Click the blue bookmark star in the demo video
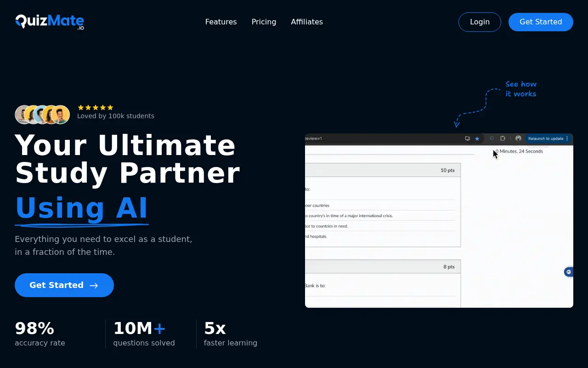Viewport: 588px width, 368px height. click(x=477, y=138)
